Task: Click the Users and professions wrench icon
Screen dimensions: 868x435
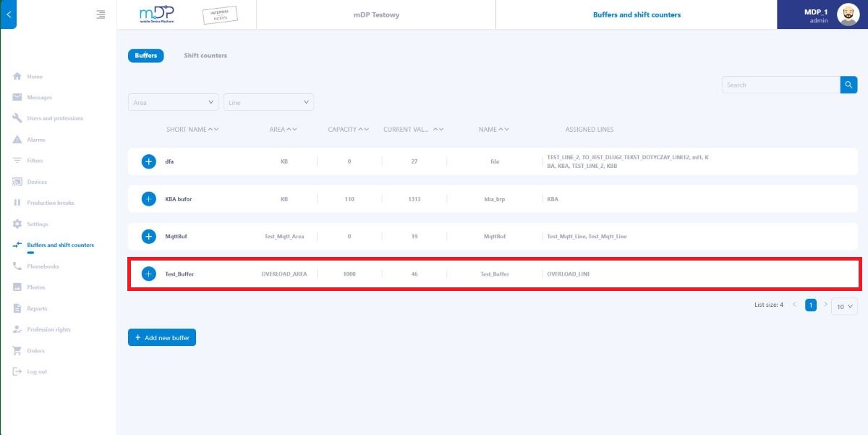Action: click(x=17, y=119)
